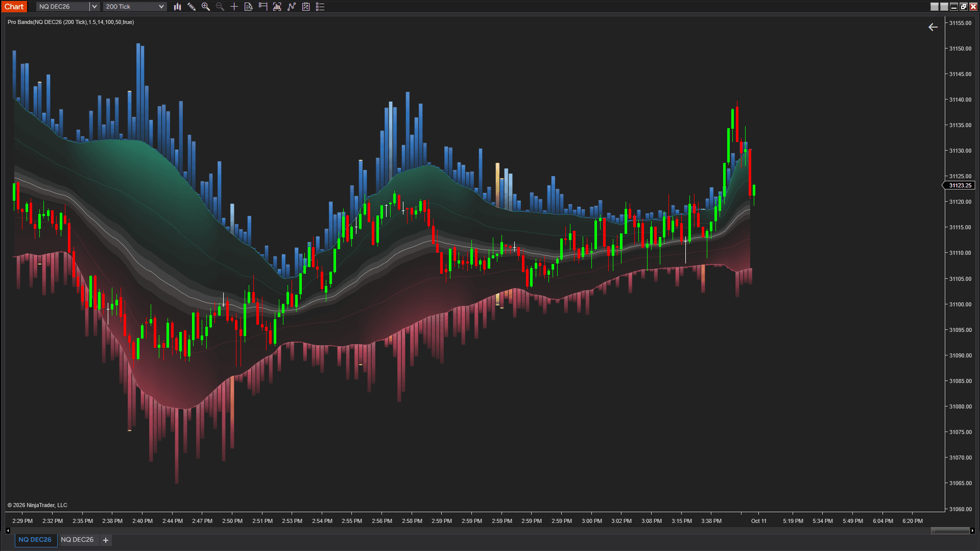Click the horizontal scrollbar left arrow
The height and width of the screenshot is (551, 980).
[8, 531]
